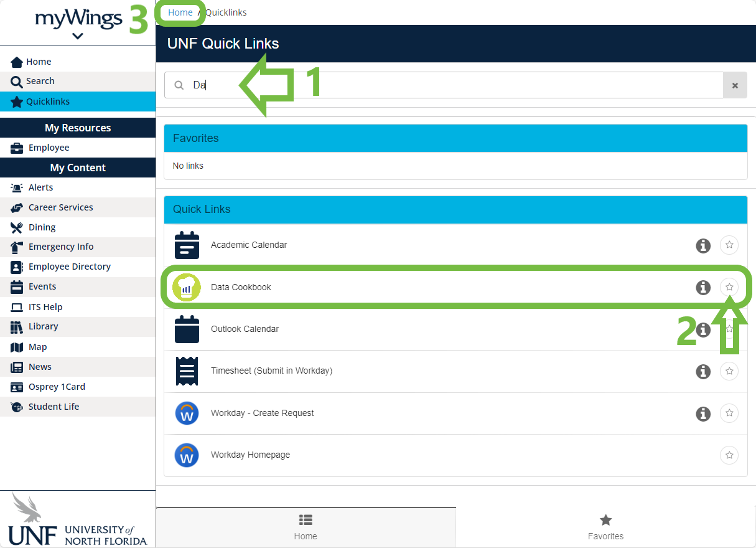Favorite the Academic Calendar link
The height and width of the screenshot is (548, 756).
coord(729,245)
